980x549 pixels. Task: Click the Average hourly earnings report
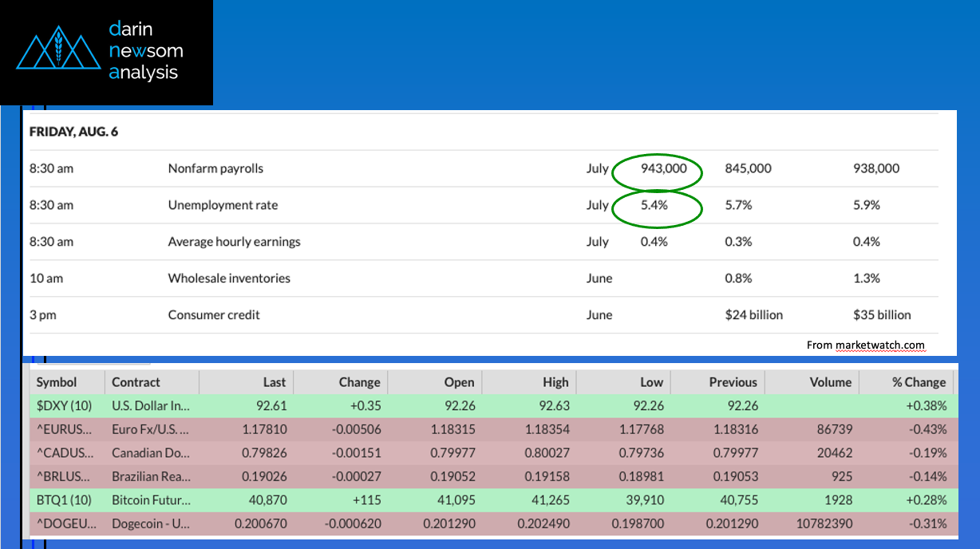[x=234, y=242]
